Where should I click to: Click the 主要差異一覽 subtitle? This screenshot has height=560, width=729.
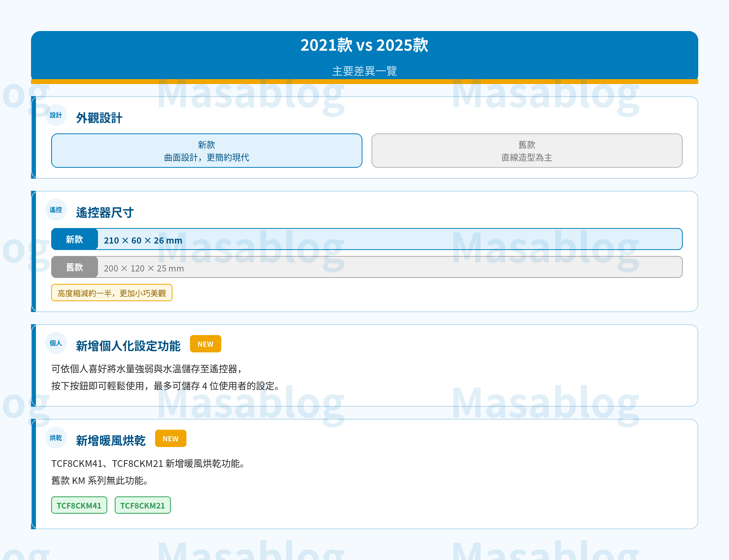click(x=364, y=71)
